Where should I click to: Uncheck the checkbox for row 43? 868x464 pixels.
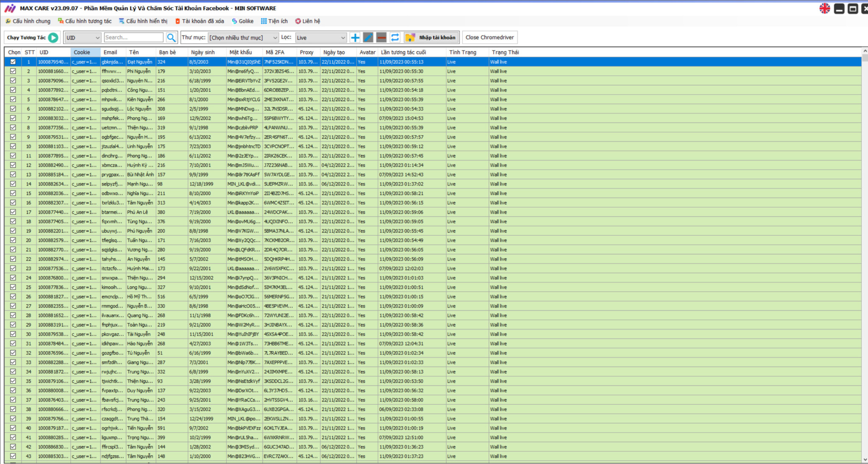point(13,456)
